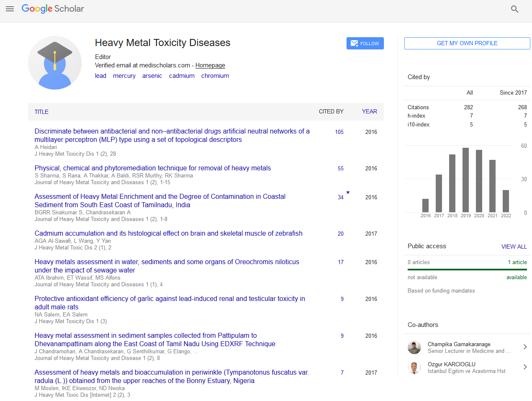Open Ozgur KARCIOGLU's profile photo
Screen dimensions: 532x401
(414, 368)
